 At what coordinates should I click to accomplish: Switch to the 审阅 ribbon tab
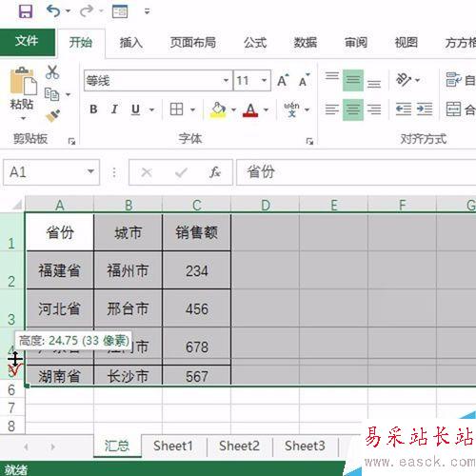click(x=356, y=43)
